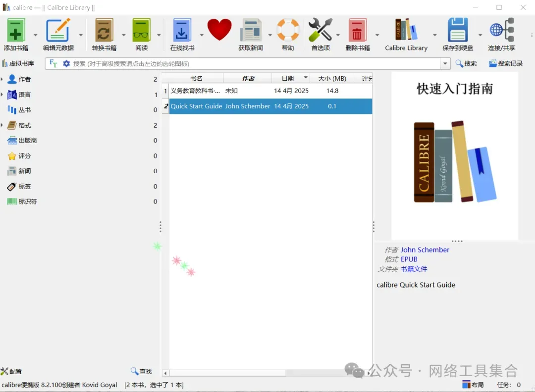Click the 转换书籍 (Convert books) icon
535x392 pixels.
[104, 31]
